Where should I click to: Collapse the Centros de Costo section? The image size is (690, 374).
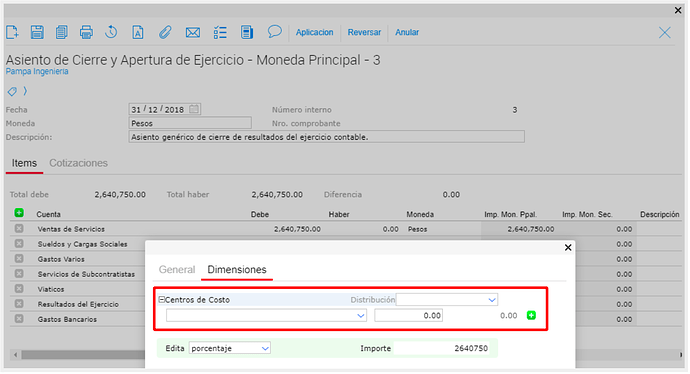(x=161, y=299)
